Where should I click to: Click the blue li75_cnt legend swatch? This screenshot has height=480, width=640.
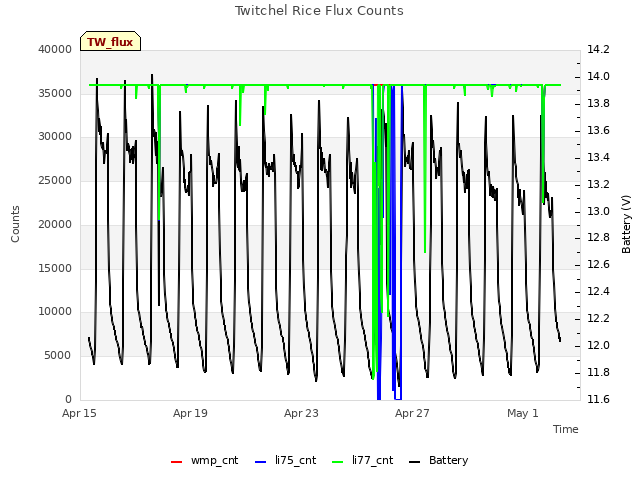[x=260, y=462]
